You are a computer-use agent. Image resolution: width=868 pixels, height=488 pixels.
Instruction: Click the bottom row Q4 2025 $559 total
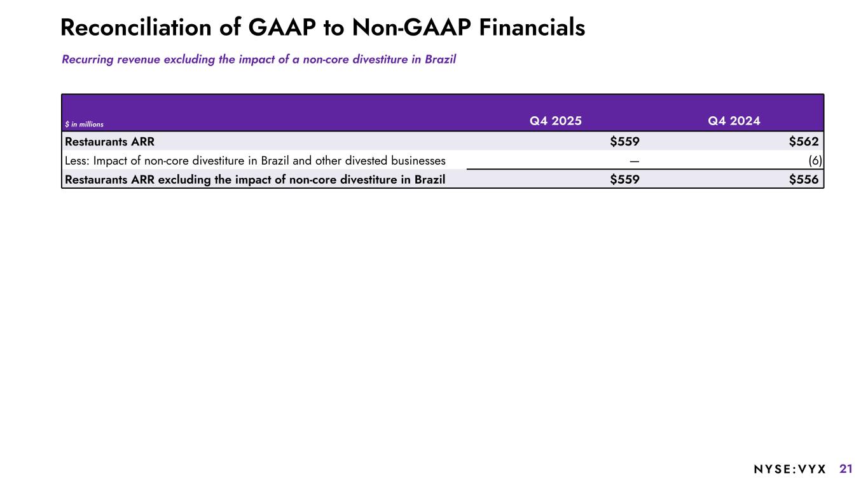coord(624,179)
